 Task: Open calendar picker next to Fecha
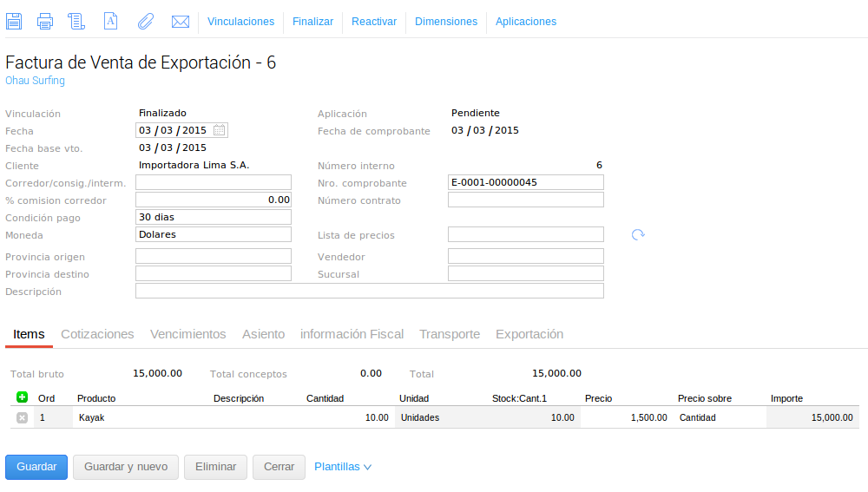point(220,130)
